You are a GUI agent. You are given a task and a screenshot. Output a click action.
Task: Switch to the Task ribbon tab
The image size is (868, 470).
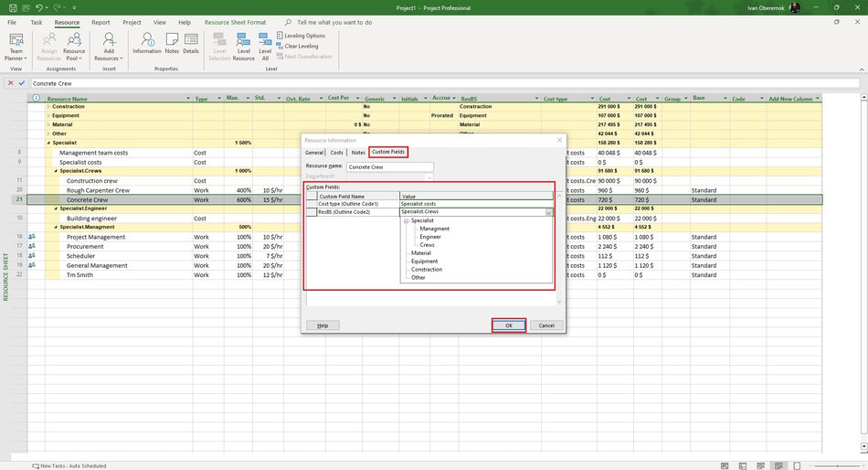pyautogui.click(x=36, y=22)
